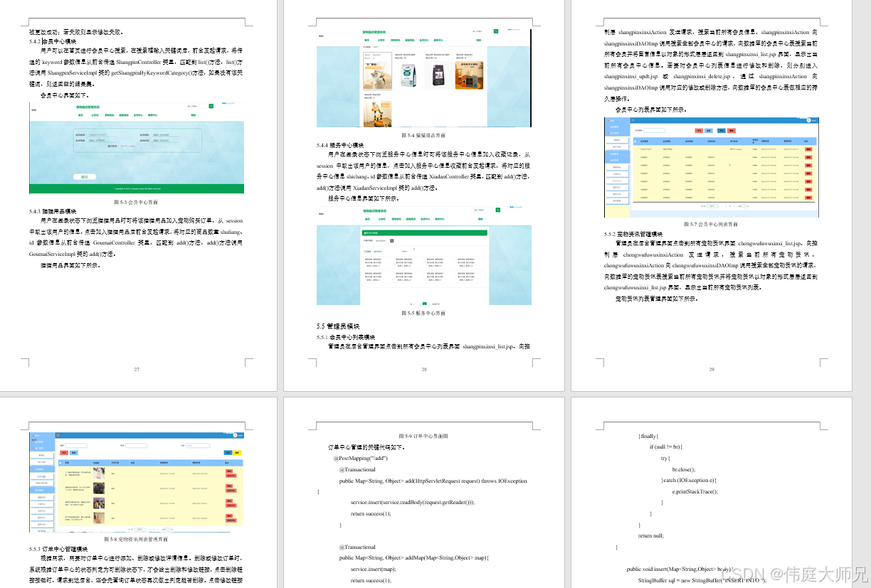The image size is (871, 588).
Task: Click page number 29
Action: pyautogui.click(x=712, y=369)
